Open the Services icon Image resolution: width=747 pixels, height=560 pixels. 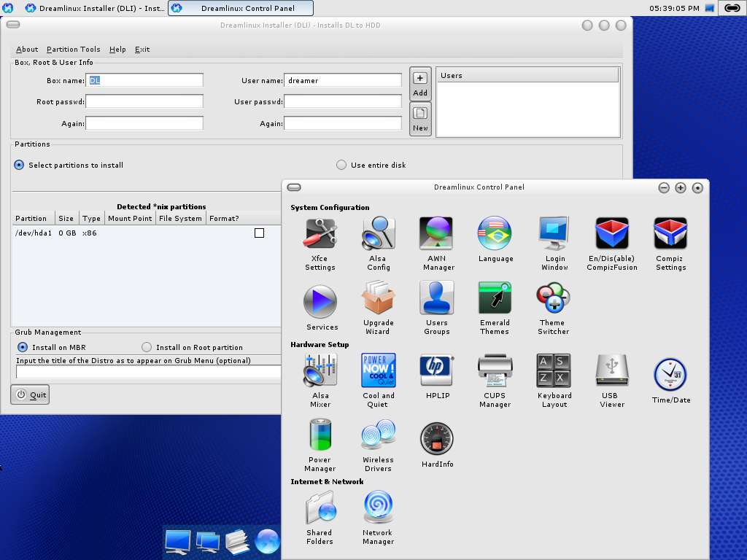coord(320,301)
